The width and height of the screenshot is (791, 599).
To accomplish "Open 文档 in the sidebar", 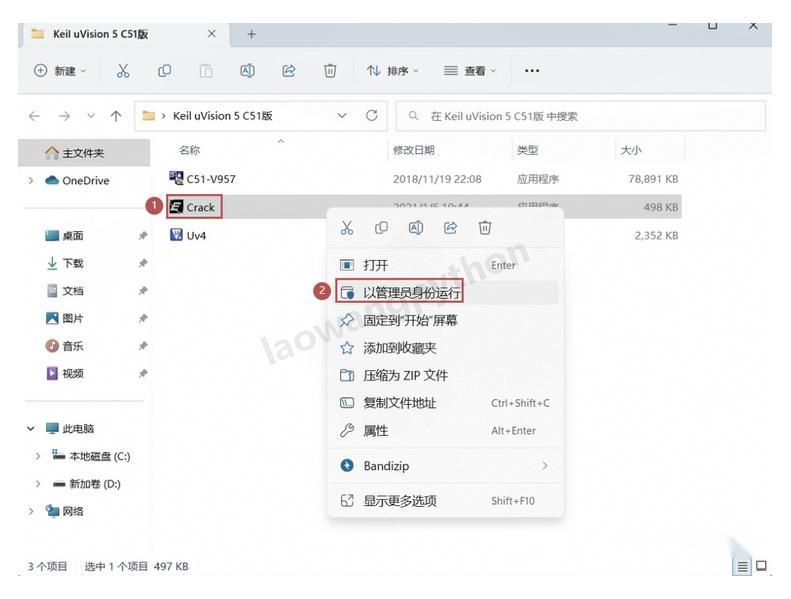I will click(x=72, y=291).
